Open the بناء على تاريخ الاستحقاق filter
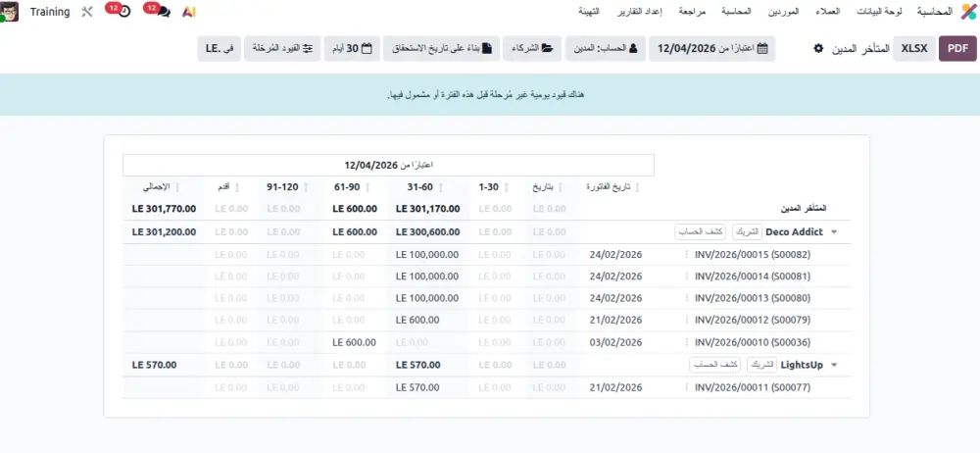The width and height of the screenshot is (980, 453). [441, 48]
